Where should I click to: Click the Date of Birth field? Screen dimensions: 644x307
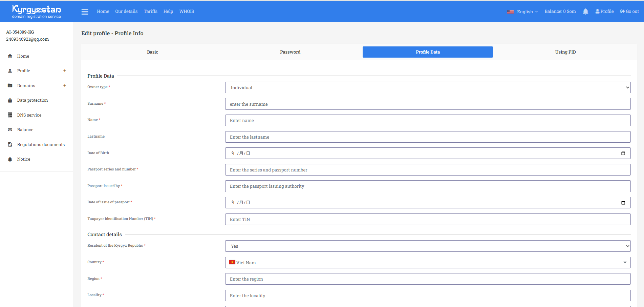click(428, 153)
